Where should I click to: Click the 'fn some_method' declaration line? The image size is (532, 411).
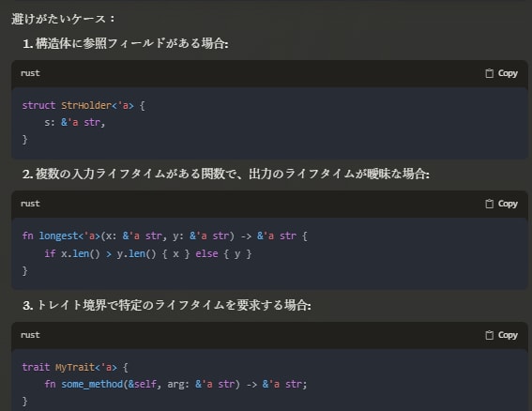click(x=175, y=384)
